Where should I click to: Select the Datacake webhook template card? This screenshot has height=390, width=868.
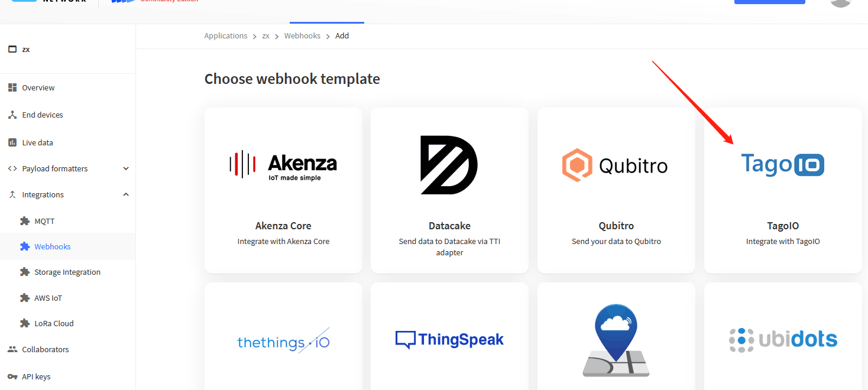(449, 190)
